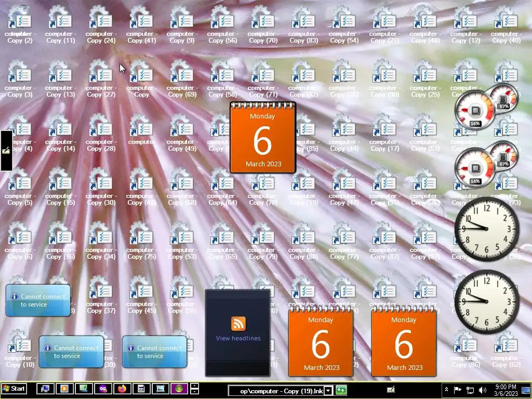Screen dimensions: 532x399
Task: Select computer - Copy (47) shortcut
Action: coord(344,187)
